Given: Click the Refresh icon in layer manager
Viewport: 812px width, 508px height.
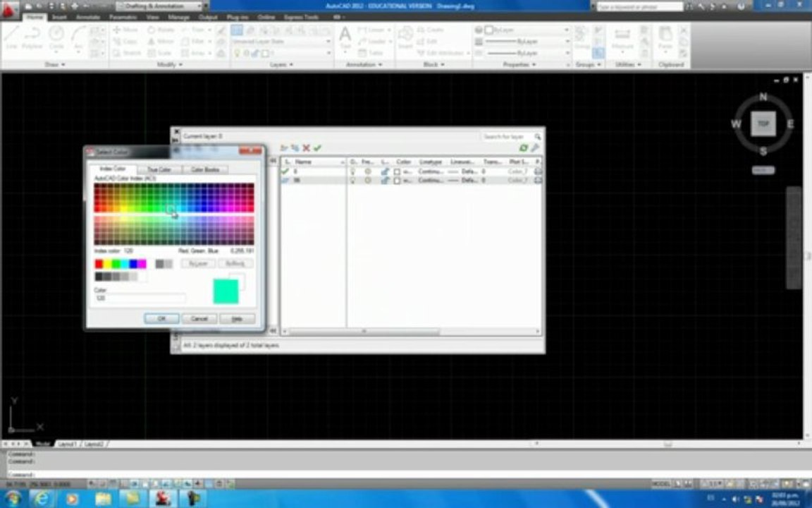Looking at the screenshot, I should point(524,148).
